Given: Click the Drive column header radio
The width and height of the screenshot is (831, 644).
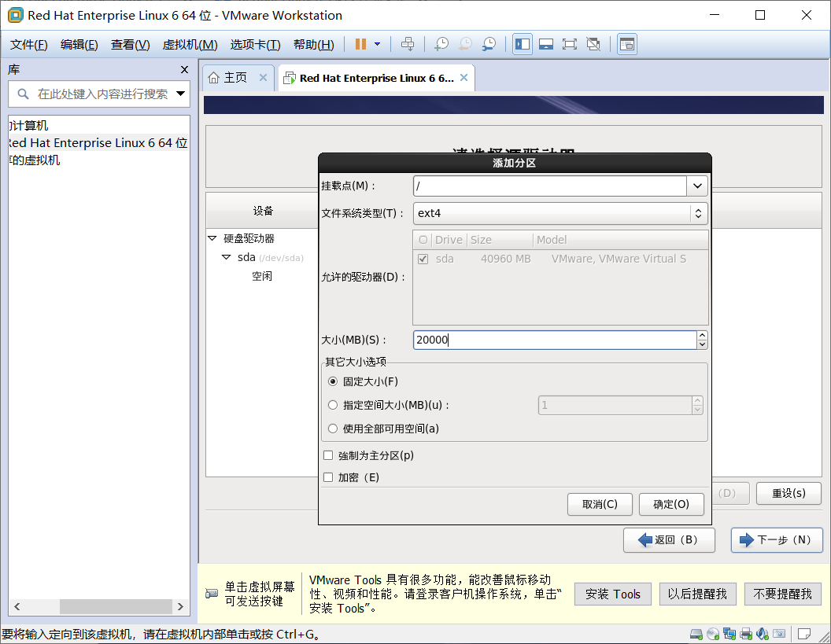Looking at the screenshot, I should click(x=423, y=240).
